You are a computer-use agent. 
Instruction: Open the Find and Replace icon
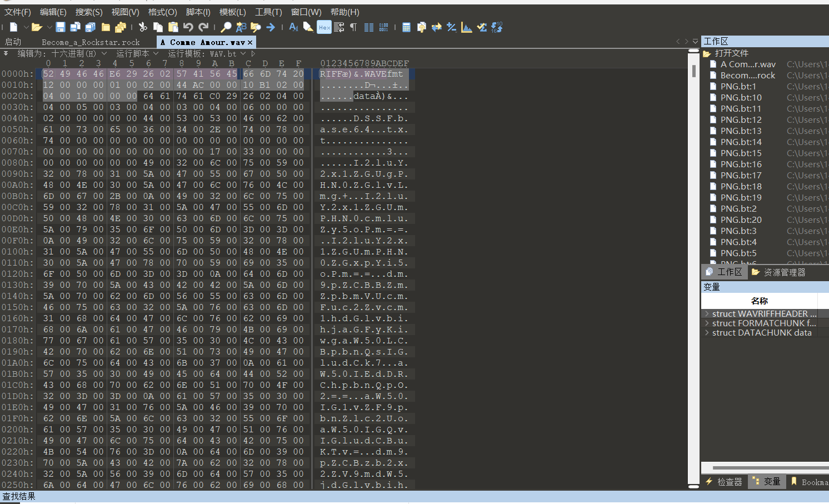[x=241, y=27]
